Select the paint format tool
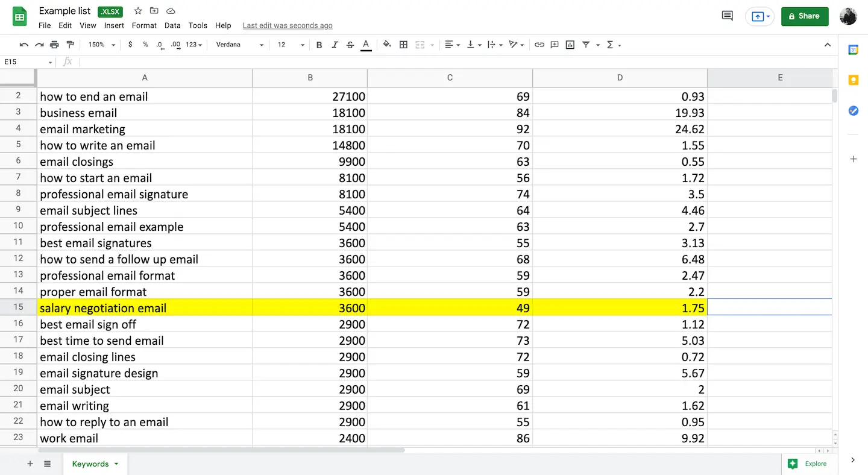 [69, 44]
